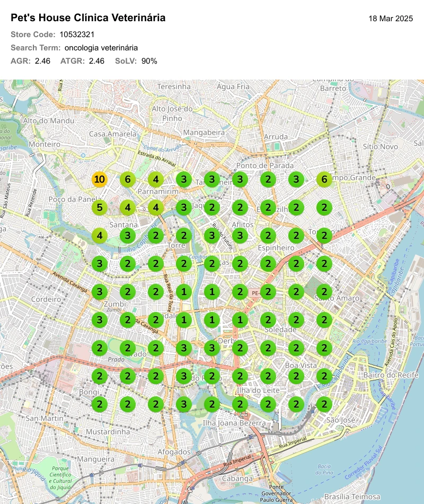Click the Casa Amarela map label
Screen dimensions: 424x504
click(x=113, y=134)
